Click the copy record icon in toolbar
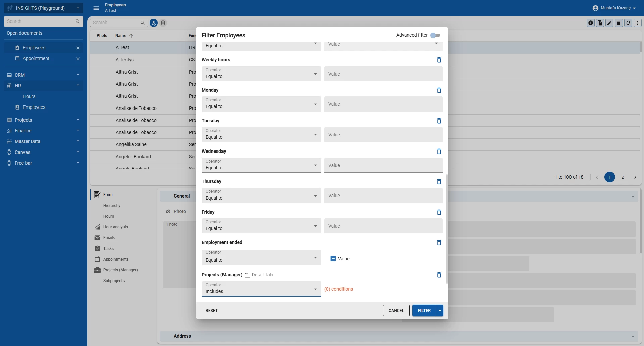 600,23
